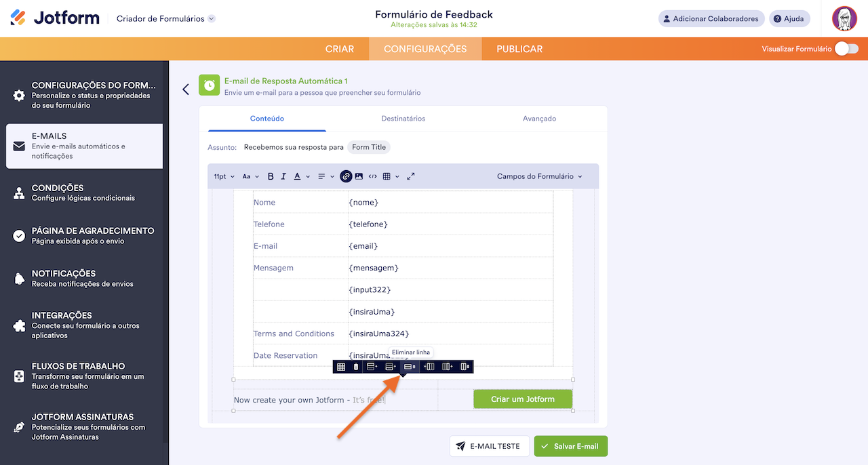This screenshot has width=868, height=465.
Task: Insert an image into the email body
Action: 359,176
